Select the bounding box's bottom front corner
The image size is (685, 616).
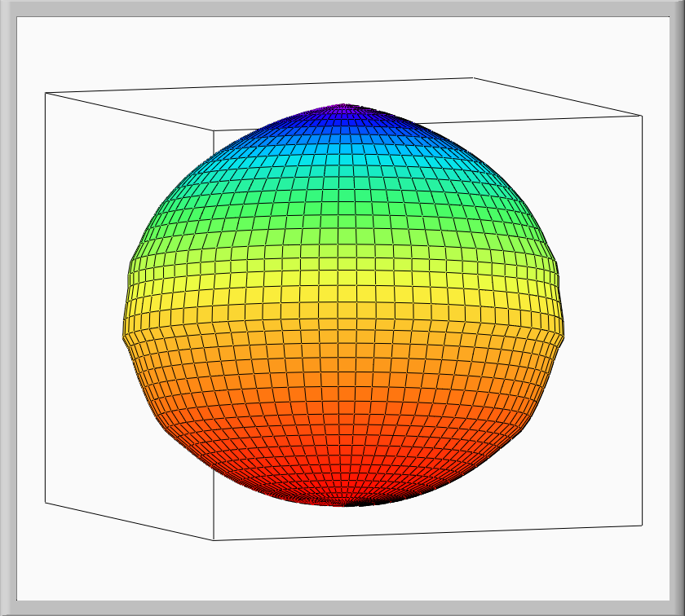(214, 539)
